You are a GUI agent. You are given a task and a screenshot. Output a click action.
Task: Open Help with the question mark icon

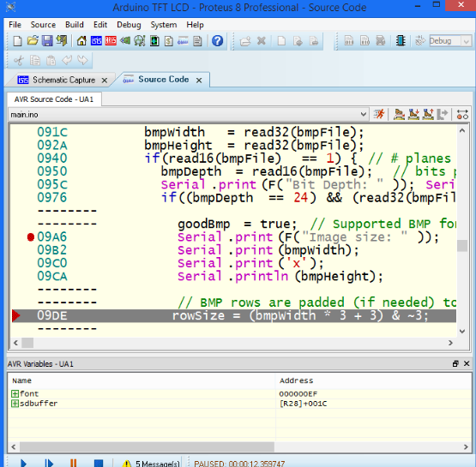pyautogui.click(x=217, y=40)
